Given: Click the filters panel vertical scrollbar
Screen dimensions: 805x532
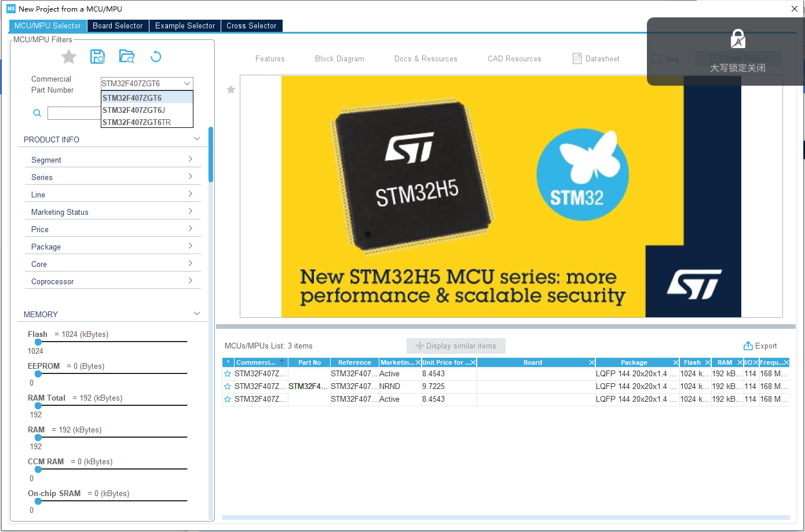Looking at the screenshot, I should tap(211, 155).
